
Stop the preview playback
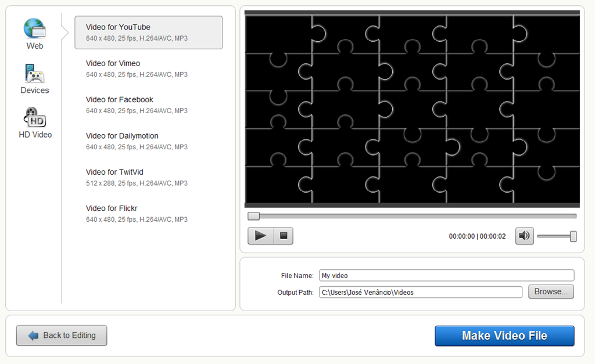click(282, 236)
